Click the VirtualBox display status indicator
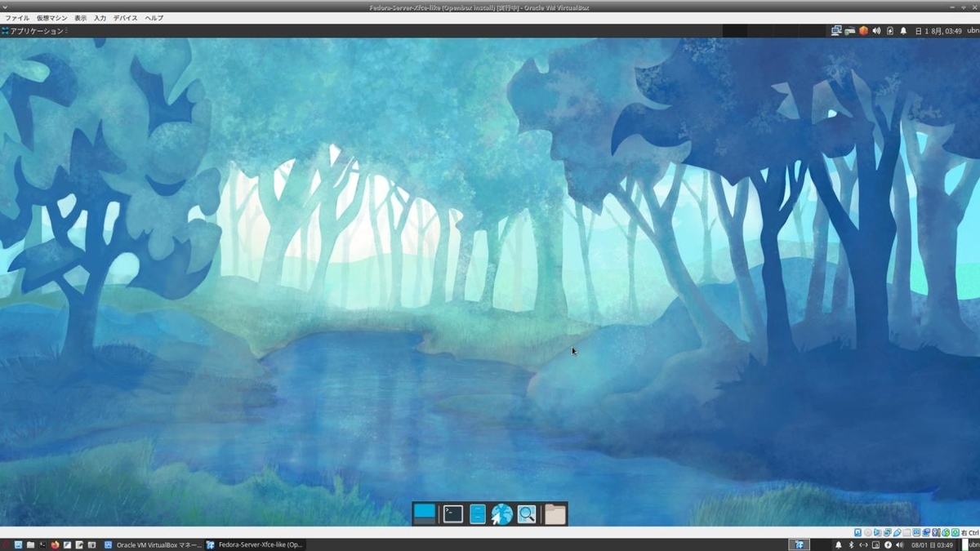The height and width of the screenshot is (551, 980). (x=916, y=532)
